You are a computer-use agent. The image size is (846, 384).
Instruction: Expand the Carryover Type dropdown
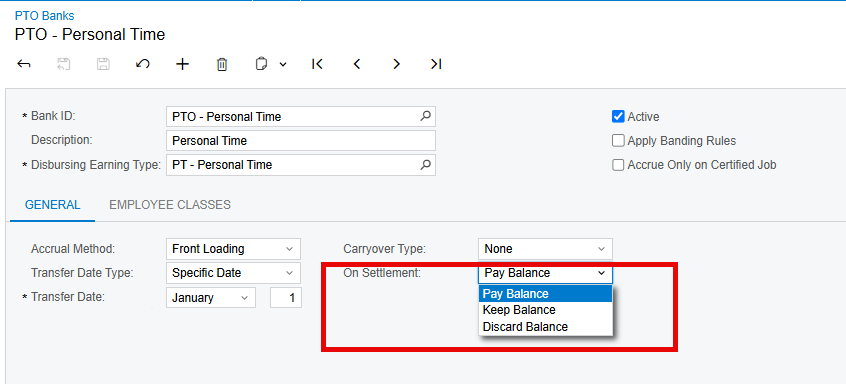point(545,249)
